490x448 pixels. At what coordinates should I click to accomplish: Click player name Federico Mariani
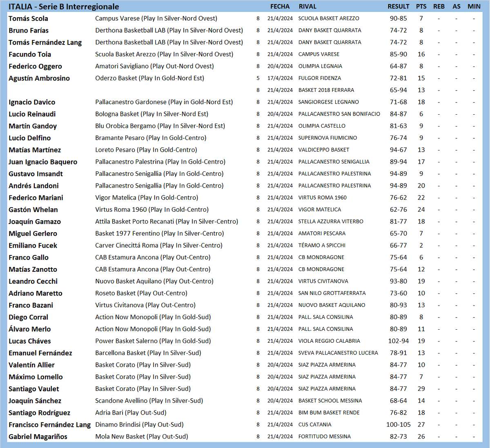tap(36, 198)
